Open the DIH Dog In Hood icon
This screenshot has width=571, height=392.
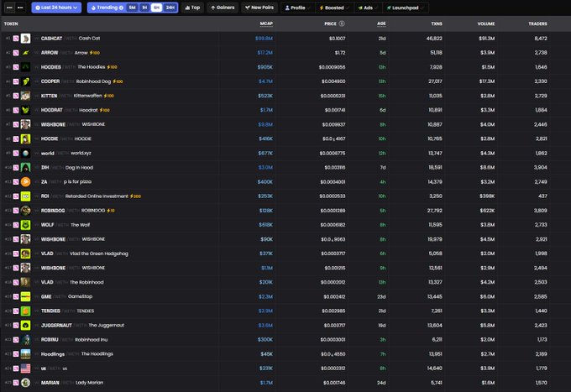(x=25, y=167)
